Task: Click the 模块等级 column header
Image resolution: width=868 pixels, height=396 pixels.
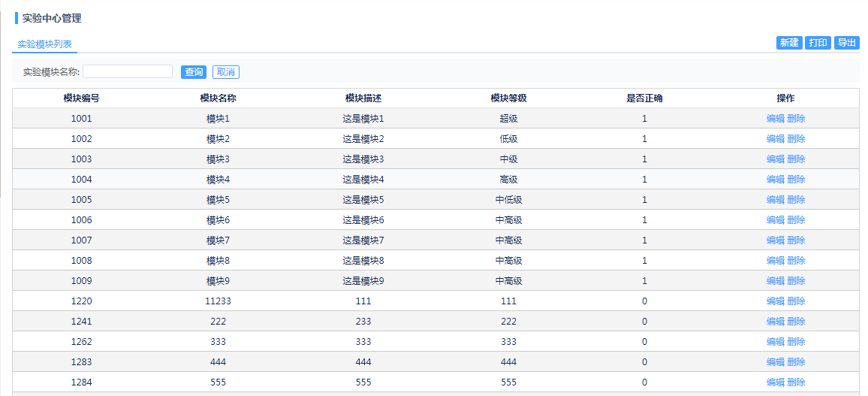Action: (x=508, y=98)
